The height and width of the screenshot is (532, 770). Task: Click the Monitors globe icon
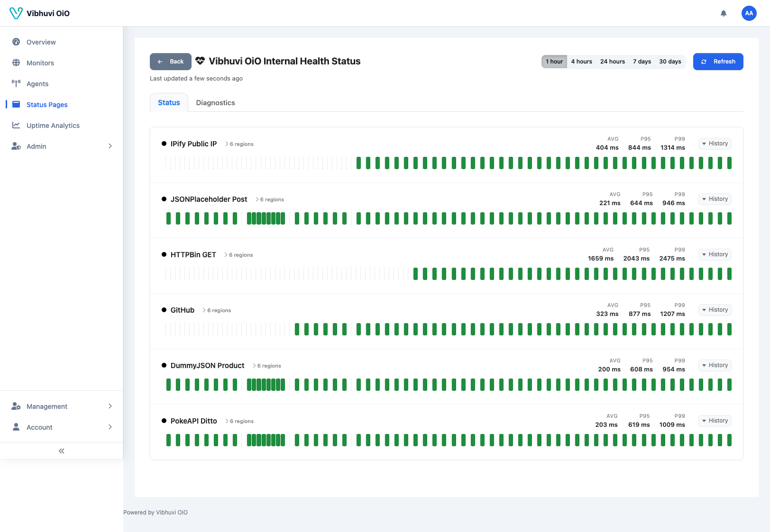[16, 63]
